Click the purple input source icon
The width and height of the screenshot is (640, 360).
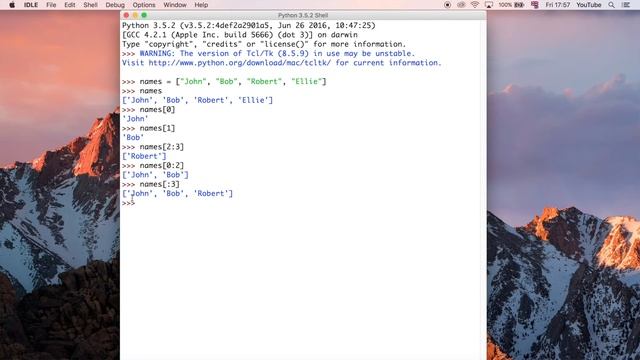535,5
